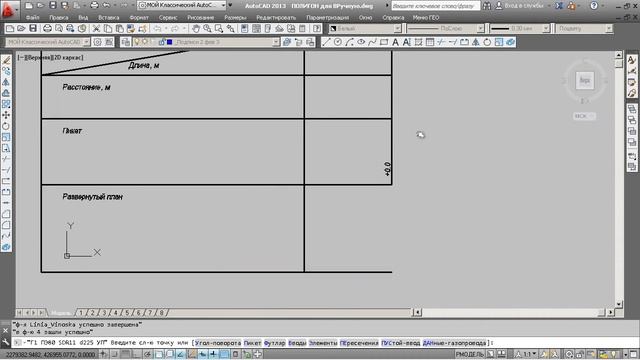Viewport: 640px width, 360px height.
Task: Click the Вход в службы sign-in link
Action: (524, 6)
